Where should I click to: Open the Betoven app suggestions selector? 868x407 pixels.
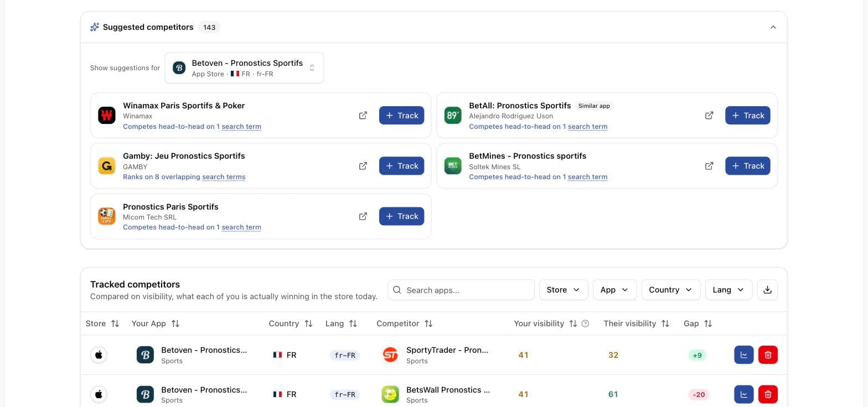point(244,68)
